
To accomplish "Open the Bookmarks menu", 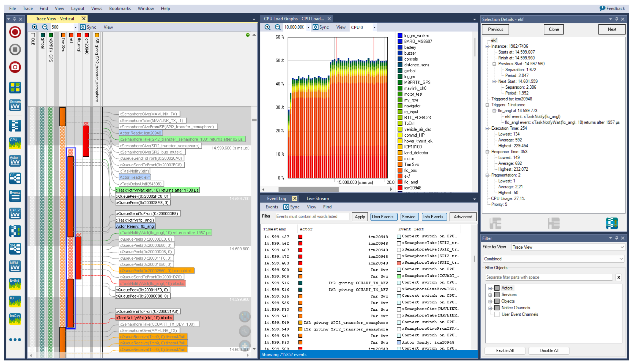I will pos(120,8).
